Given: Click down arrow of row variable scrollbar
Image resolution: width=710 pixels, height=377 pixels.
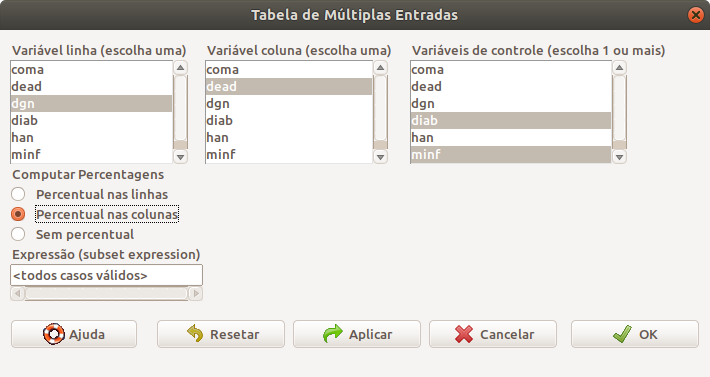Looking at the screenshot, I should [x=180, y=157].
